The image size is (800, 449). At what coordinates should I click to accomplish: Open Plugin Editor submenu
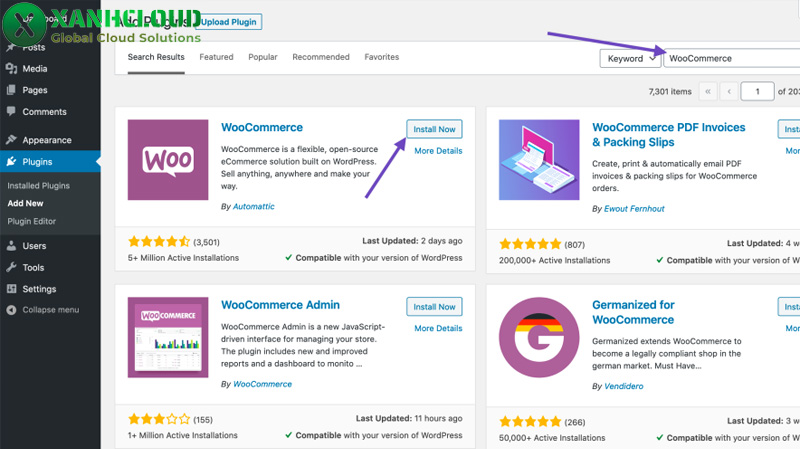(x=31, y=221)
